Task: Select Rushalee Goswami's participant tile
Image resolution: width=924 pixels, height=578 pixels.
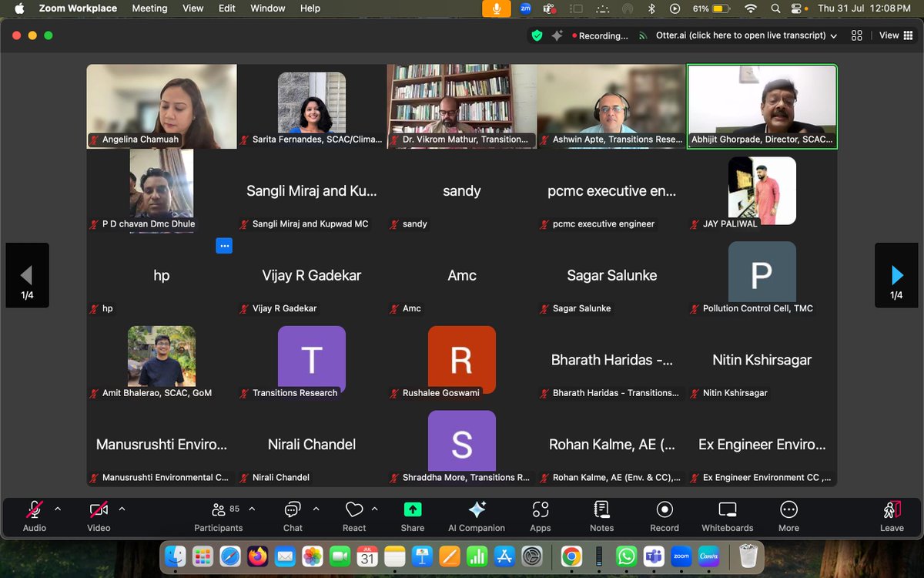Action: tap(462, 360)
